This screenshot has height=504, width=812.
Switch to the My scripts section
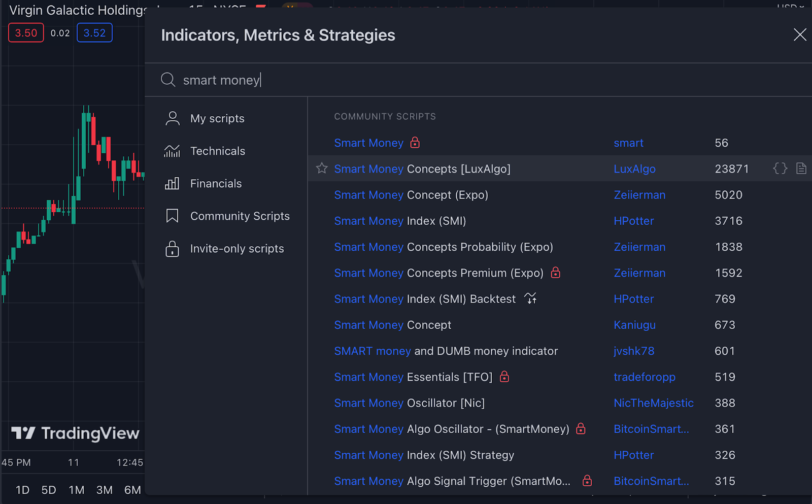(217, 118)
